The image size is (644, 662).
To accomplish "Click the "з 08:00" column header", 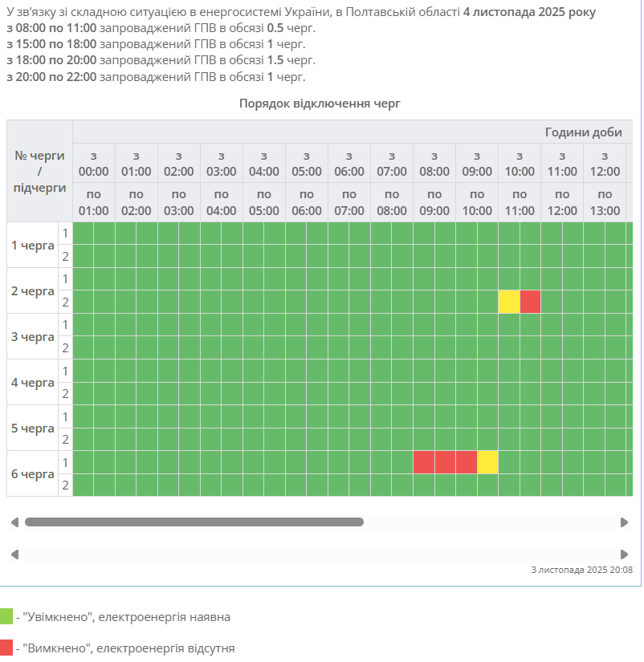I will click(434, 163).
